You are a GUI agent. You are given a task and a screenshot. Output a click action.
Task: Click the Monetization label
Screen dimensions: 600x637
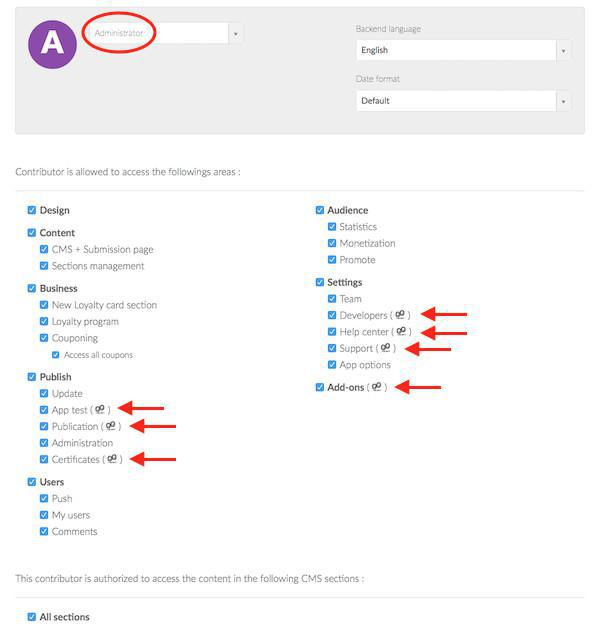367,243
